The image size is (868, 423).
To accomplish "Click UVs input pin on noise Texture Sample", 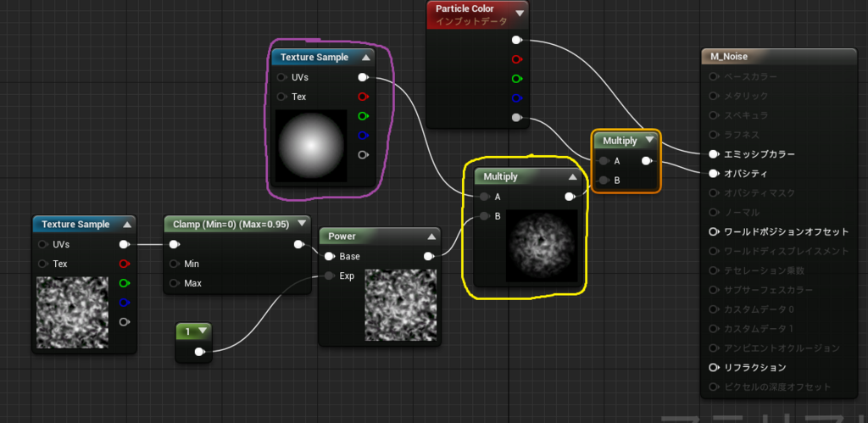I will pyautogui.click(x=42, y=244).
